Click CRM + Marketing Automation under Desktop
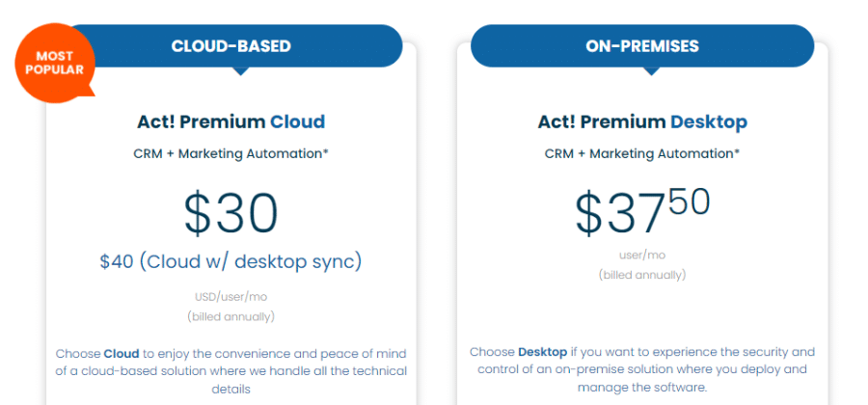This screenshot has height=405, width=868. pyautogui.click(x=642, y=154)
